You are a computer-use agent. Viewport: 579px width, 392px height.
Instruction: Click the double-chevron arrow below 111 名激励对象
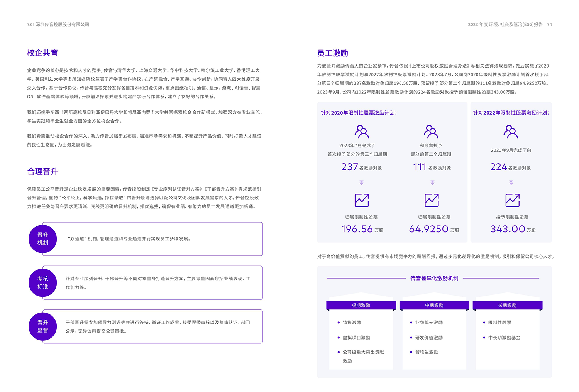tap(432, 182)
